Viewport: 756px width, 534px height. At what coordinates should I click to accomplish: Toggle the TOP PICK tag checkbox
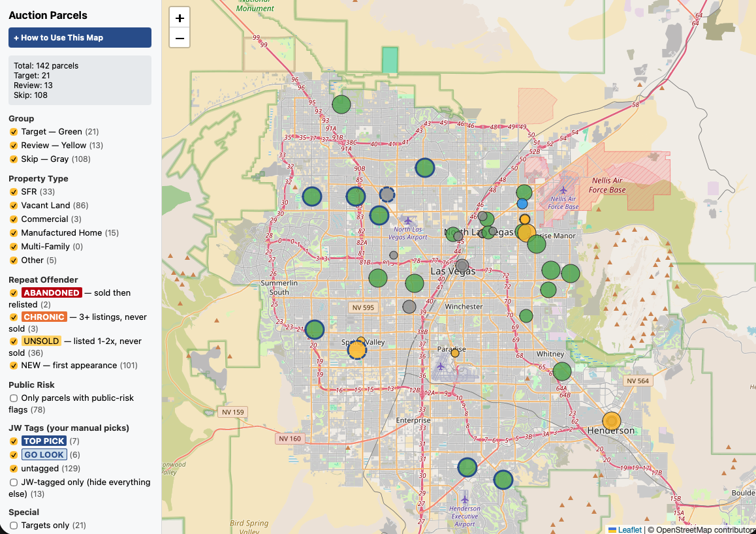[x=14, y=441]
